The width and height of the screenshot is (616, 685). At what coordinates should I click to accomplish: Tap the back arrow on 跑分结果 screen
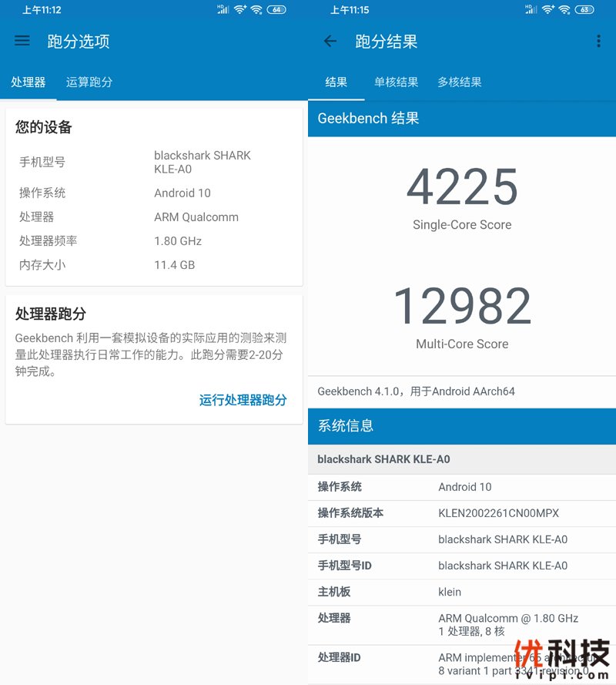click(331, 41)
